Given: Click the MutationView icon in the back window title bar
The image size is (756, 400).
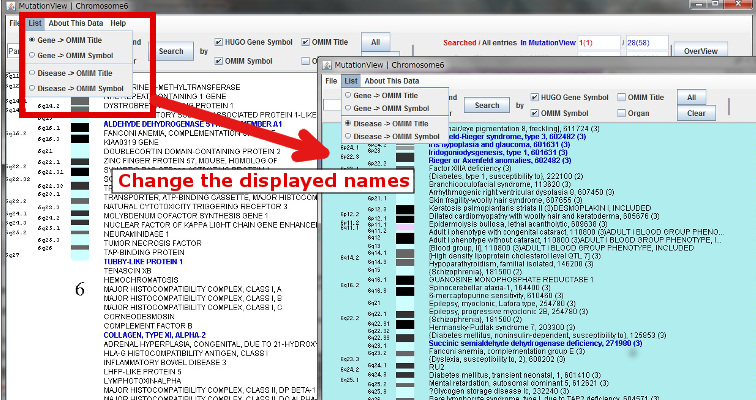Looking at the screenshot, I should 9,5.
